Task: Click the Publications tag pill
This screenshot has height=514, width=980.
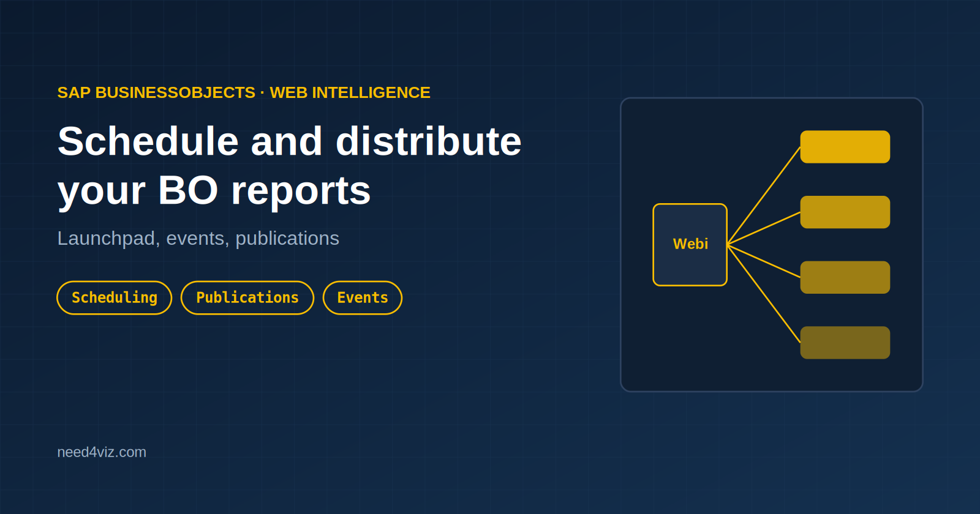Action: click(x=247, y=298)
